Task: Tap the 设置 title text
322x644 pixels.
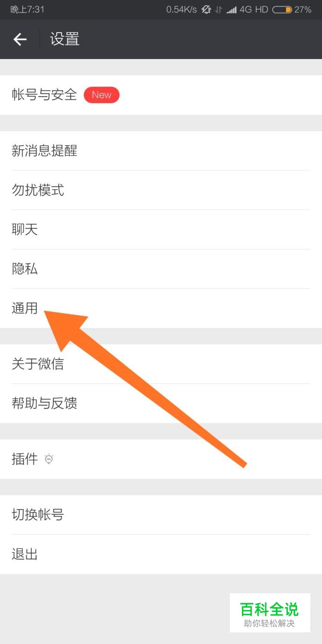Action: pyautogui.click(x=65, y=39)
